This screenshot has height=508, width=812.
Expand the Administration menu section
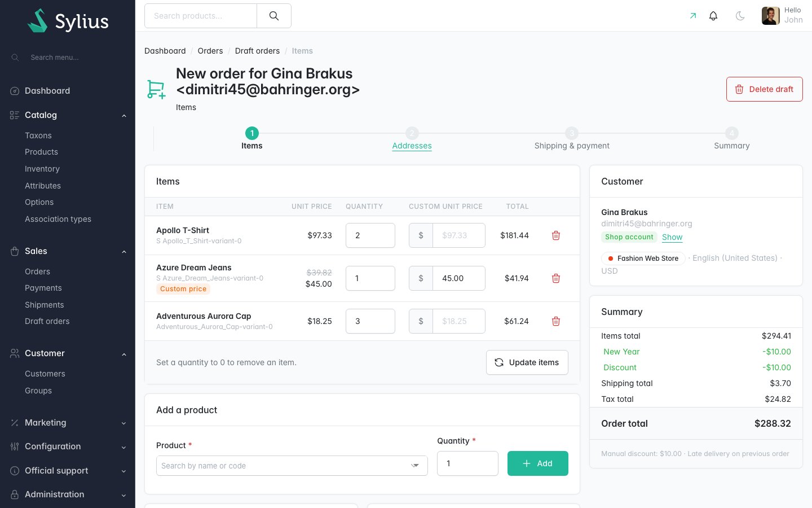124,495
